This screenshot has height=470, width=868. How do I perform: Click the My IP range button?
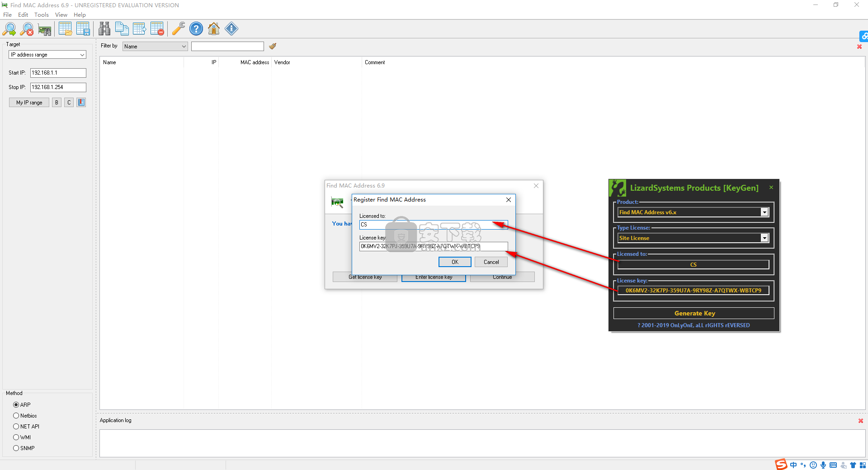tap(29, 103)
